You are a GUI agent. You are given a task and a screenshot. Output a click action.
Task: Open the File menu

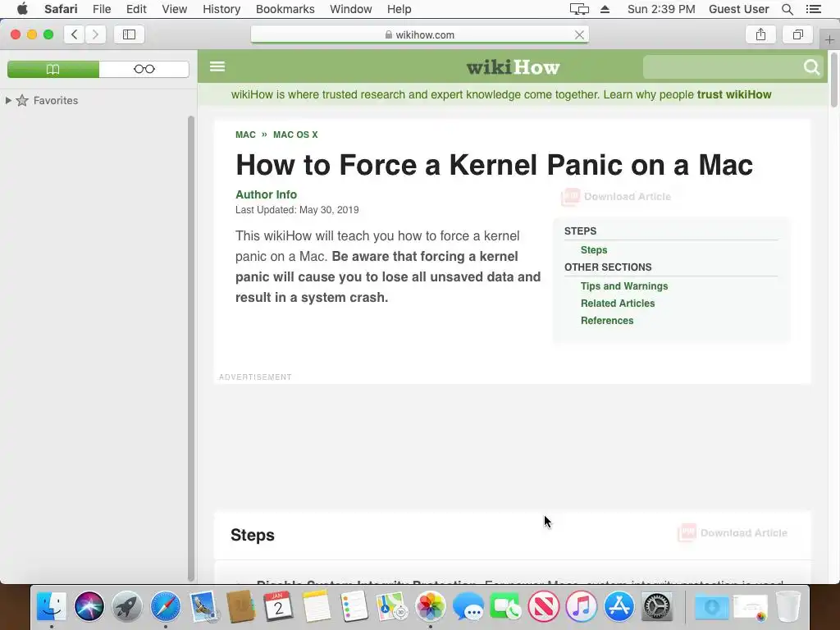(101, 9)
